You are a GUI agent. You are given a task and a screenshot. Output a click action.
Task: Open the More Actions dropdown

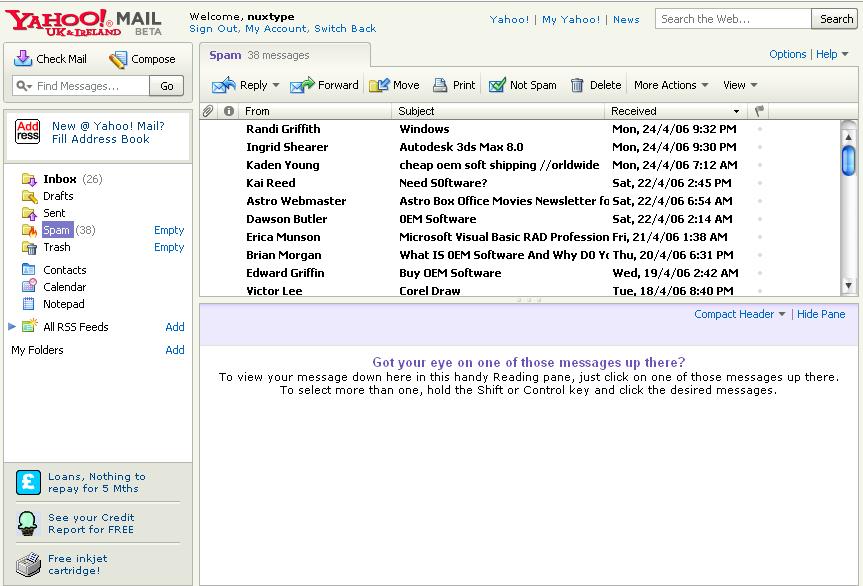pos(671,85)
